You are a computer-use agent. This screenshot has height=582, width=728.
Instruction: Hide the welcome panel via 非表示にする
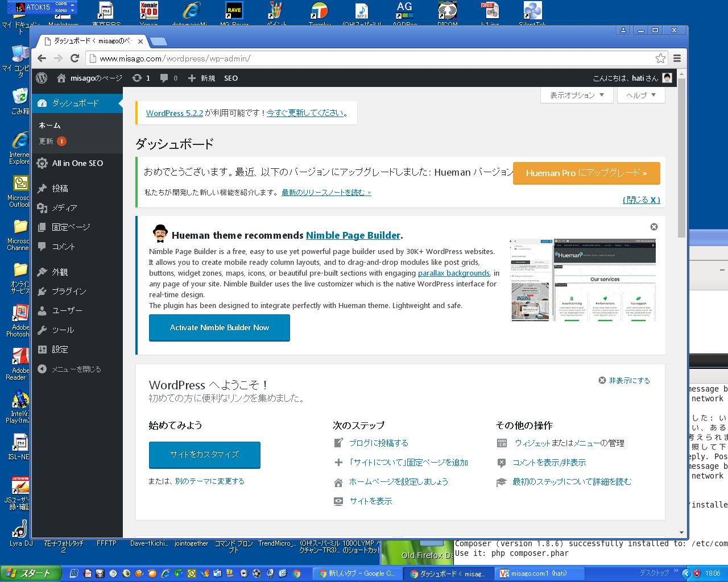pos(624,380)
